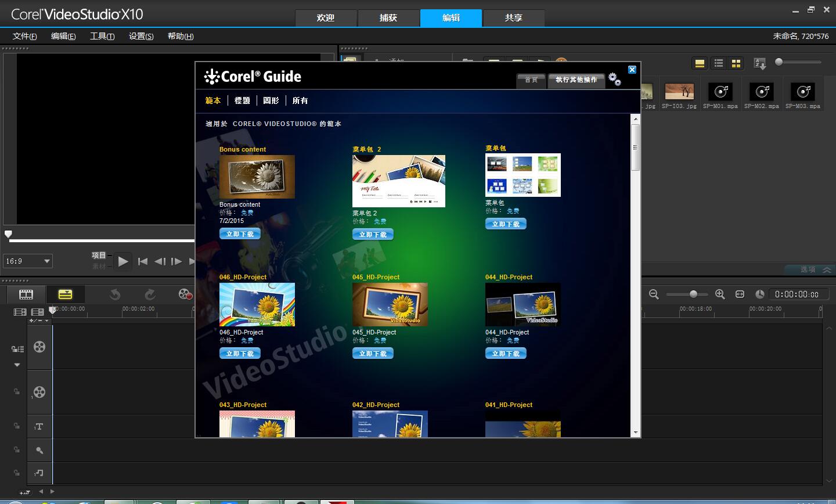The height and width of the screenshot is (504, 836).
Task: Open Record/Capture option film-reel icon
Action: coord(185,294)
